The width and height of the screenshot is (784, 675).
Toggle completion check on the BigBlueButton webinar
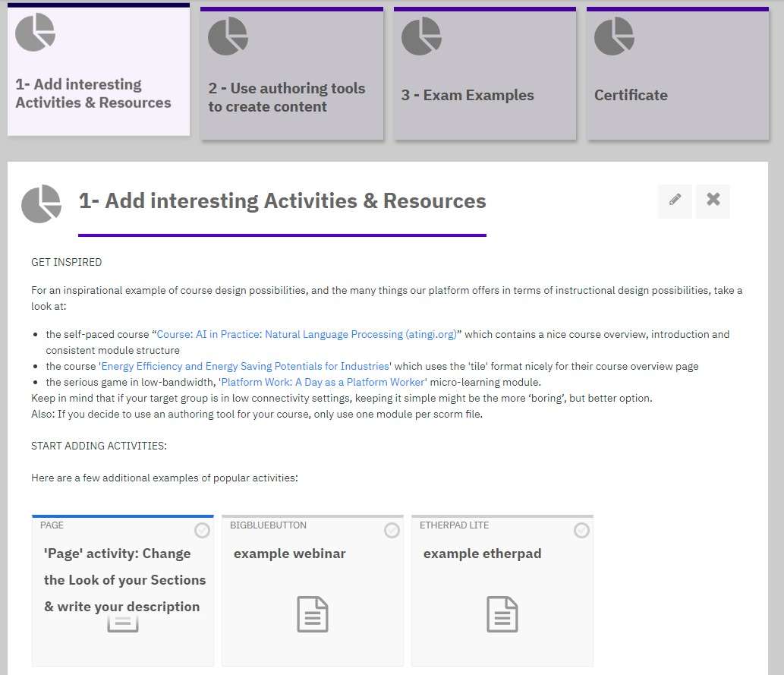coord(392,531)
